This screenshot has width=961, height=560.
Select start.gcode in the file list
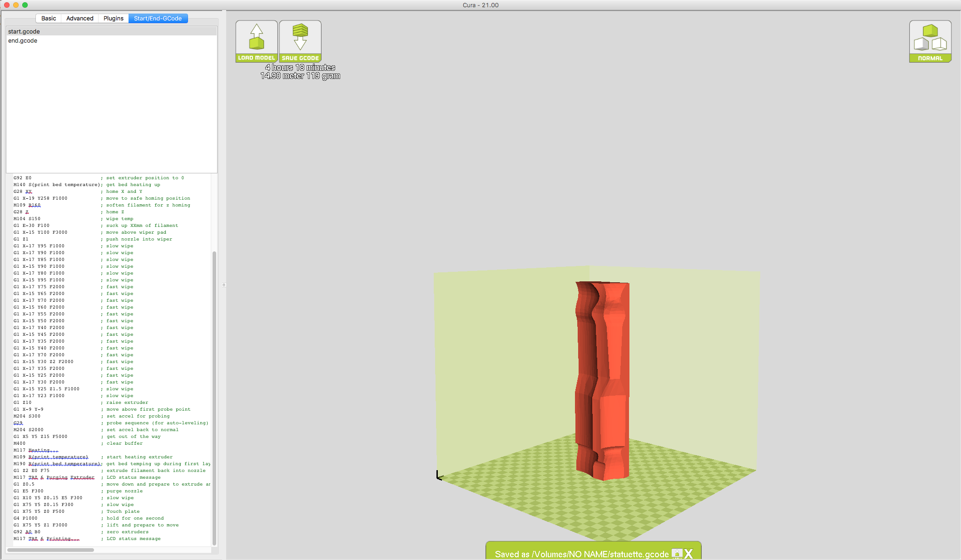click(x=24, y=31)
